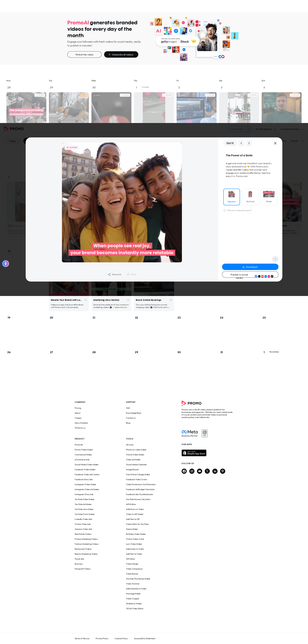Screen dimensions: 308x644
Task: Open the My Workspace dropdown
Action: click(x=265, y=129)
